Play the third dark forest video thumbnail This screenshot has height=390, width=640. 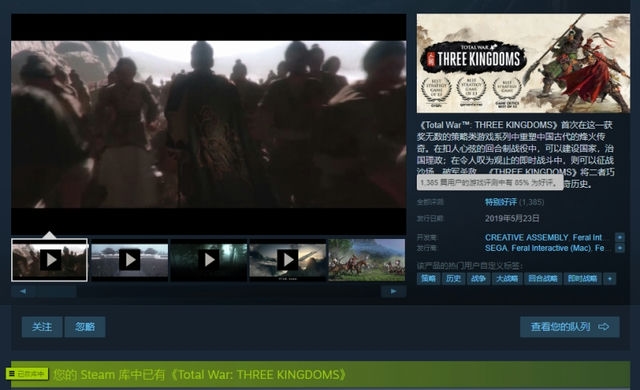pos(209,260)
